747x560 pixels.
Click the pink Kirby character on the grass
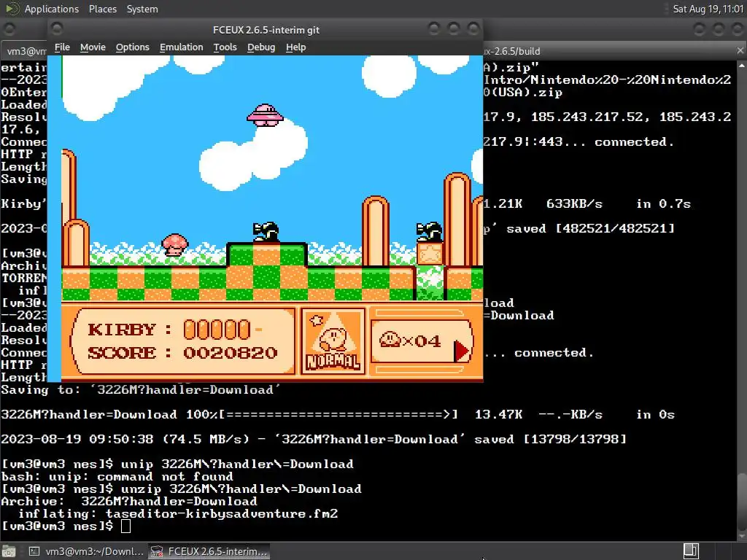[175, 245]
